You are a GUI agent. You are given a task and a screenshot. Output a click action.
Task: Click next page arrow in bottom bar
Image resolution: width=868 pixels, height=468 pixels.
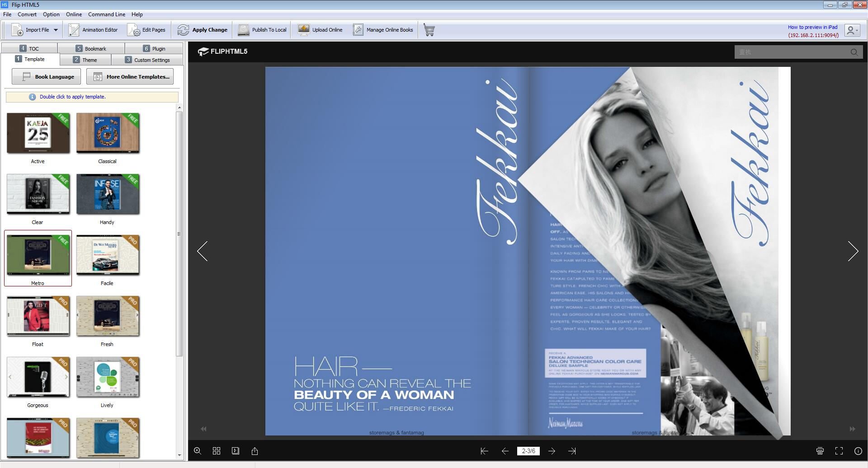pyautogui.click(x=552, y=451)
